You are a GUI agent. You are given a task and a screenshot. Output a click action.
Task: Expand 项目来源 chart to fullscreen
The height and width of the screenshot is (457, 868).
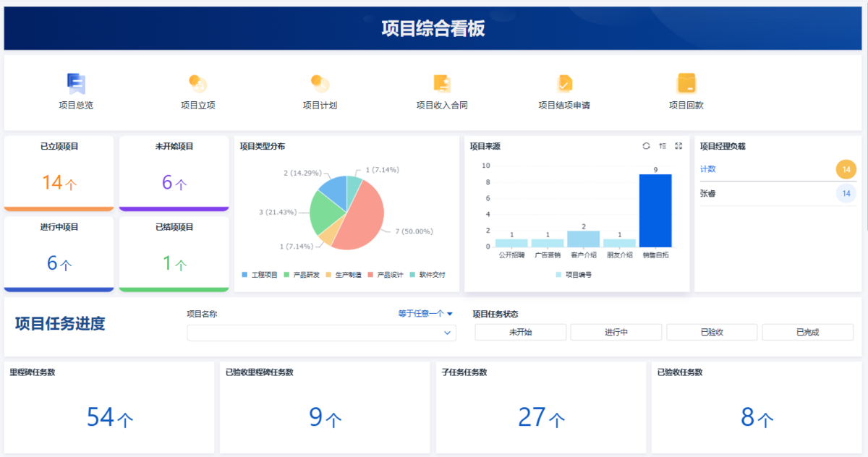pyautogui.click(x=678, y=146)
